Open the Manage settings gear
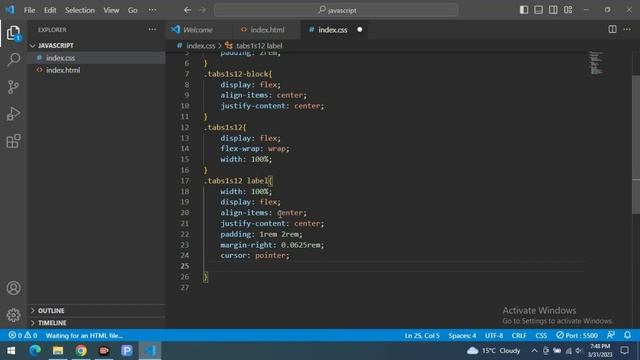 pyautogui.click(x=13, y=315)
